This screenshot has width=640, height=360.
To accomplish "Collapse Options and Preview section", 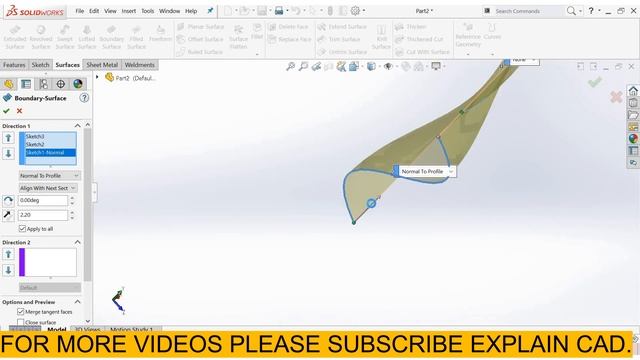I will pyautogui.click(x=77, y=302).
